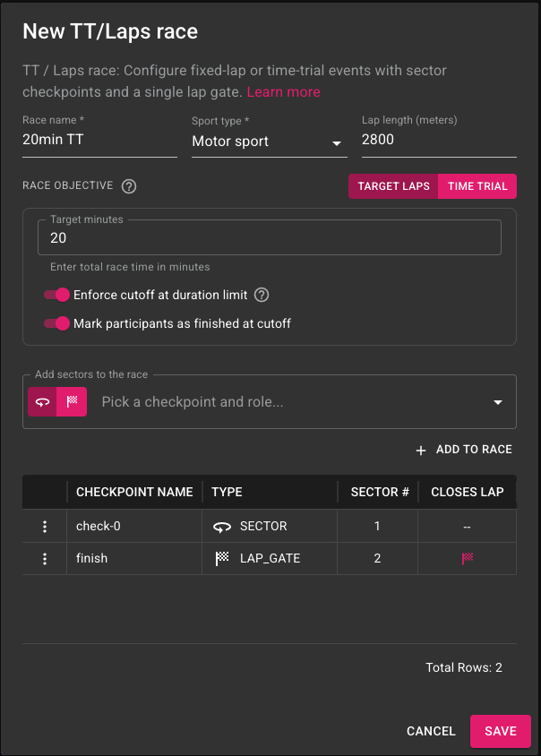Image resolution: width=541 pixels, height=756 pixels.
Task: Click help icon beside Enforce cutoff
Action: (x=262, y=295)
